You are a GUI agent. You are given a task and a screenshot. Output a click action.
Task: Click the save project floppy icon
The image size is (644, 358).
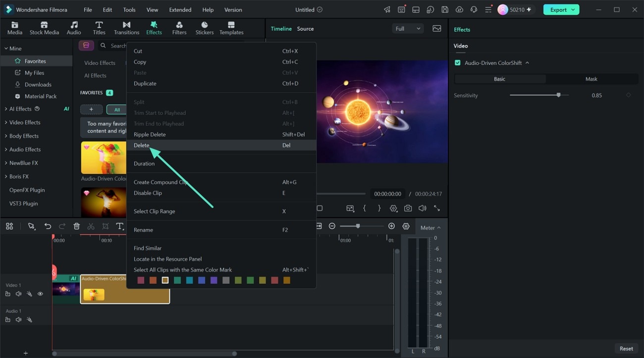(x=445, y=9)
